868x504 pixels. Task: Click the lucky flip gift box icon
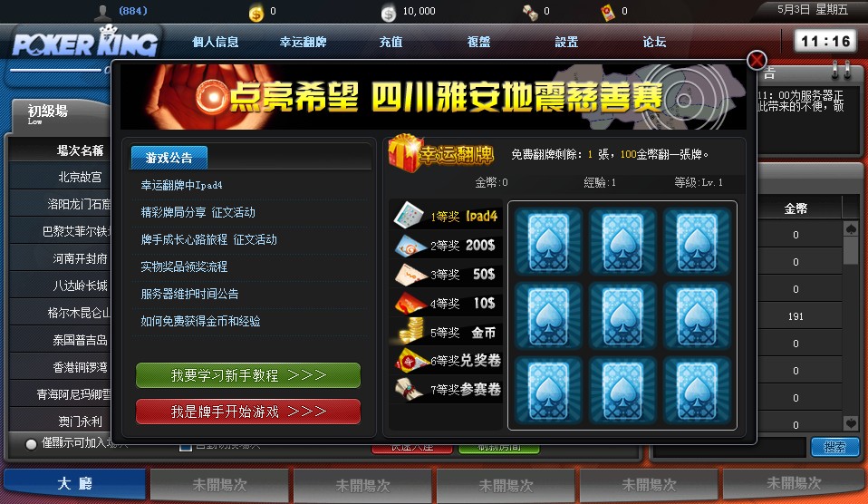tap(403, 153)
